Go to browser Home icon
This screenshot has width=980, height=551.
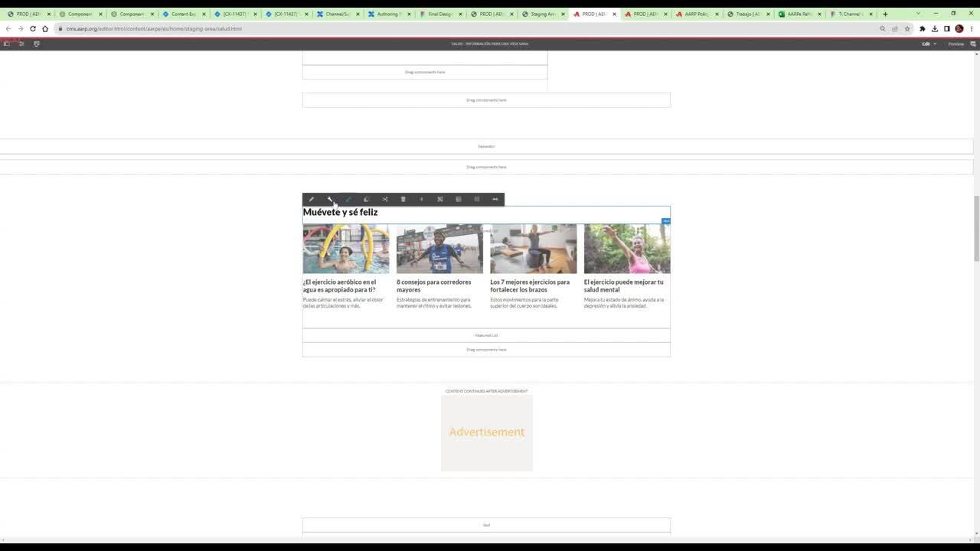click(x=45, y=28)
